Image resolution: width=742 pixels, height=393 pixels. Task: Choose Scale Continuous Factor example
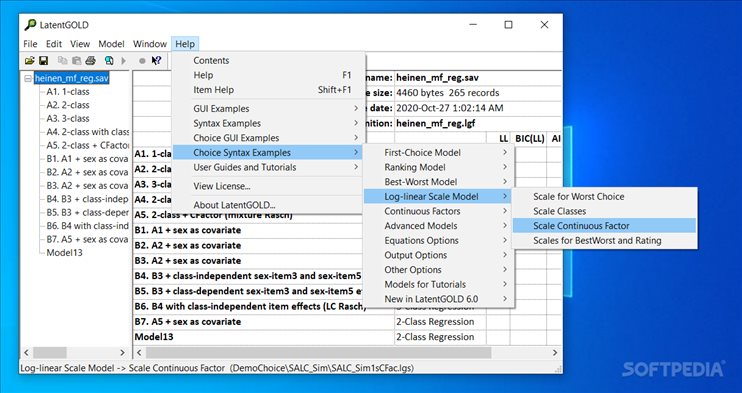click(x=605, y=226)
